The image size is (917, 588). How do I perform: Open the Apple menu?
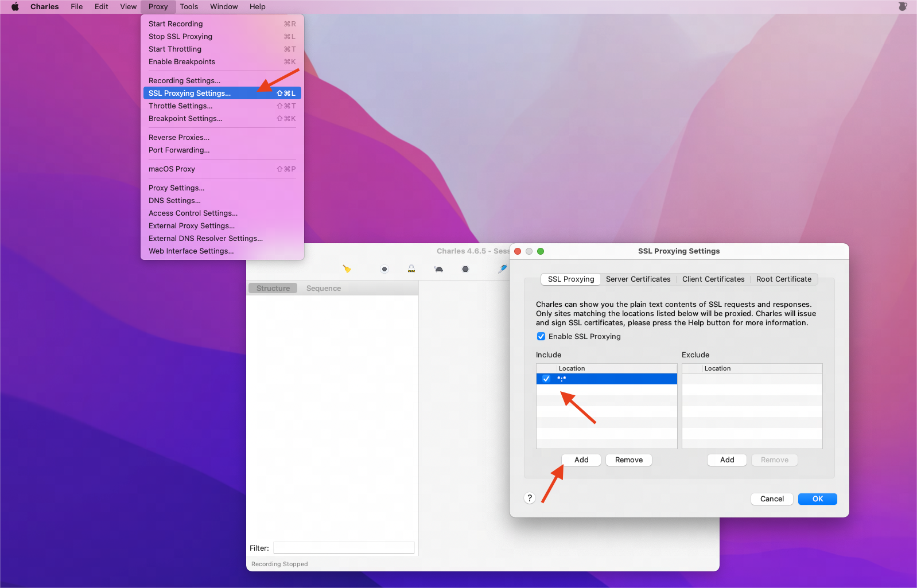[x=15, y=7]
